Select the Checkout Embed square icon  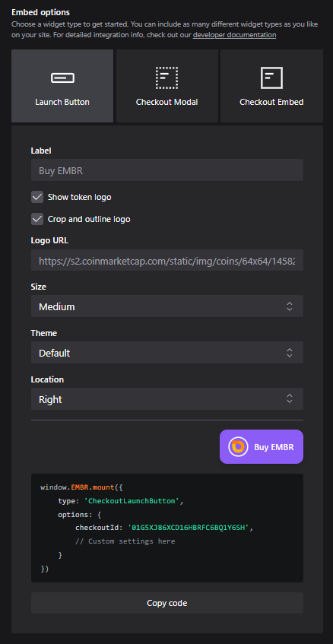[271, 78]
